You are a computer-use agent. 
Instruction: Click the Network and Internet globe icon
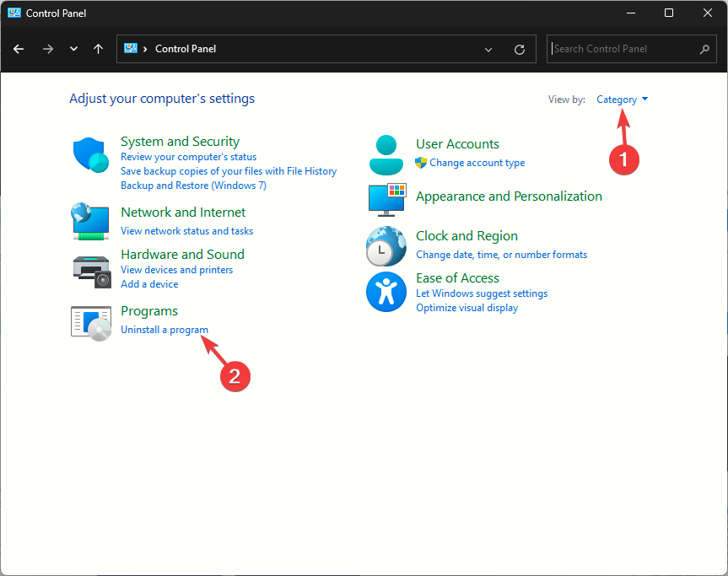tap(90, 221)
